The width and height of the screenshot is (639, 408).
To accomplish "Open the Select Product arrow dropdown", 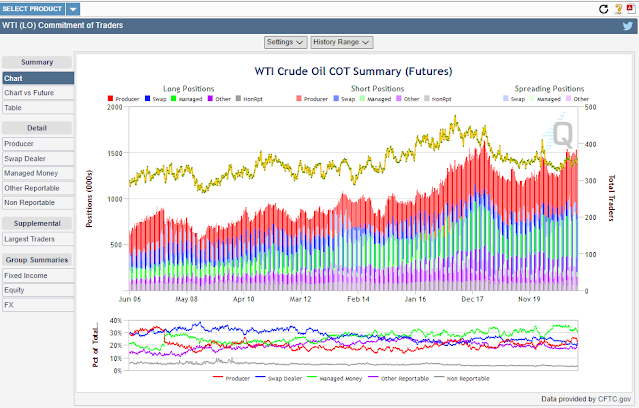I will tap(73, 9).
